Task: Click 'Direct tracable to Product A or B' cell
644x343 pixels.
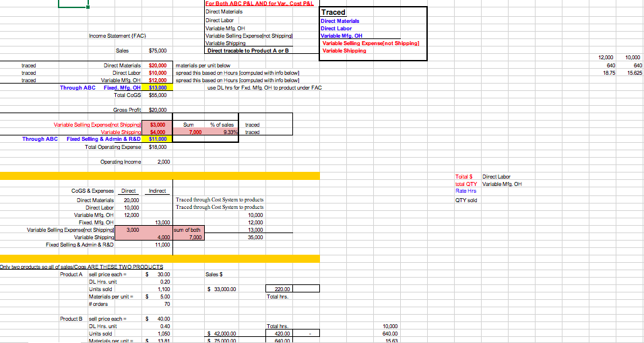Action: pos(248,51)
